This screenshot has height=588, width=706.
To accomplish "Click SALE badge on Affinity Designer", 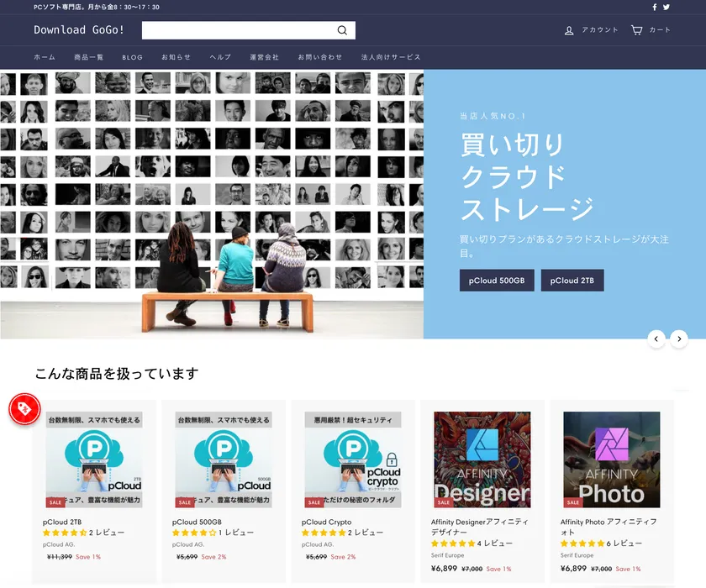I will pos(444,502).
